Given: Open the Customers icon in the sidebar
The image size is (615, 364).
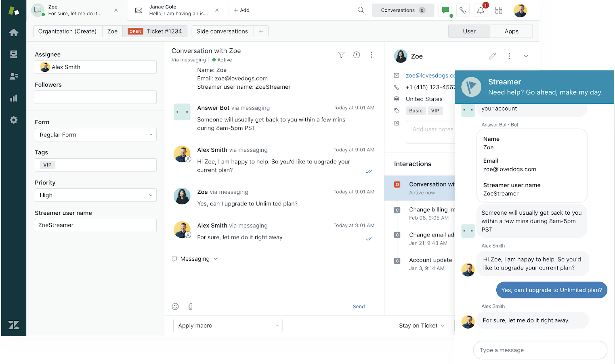Looking at the screenshot, I should click(x=14, y=76).
